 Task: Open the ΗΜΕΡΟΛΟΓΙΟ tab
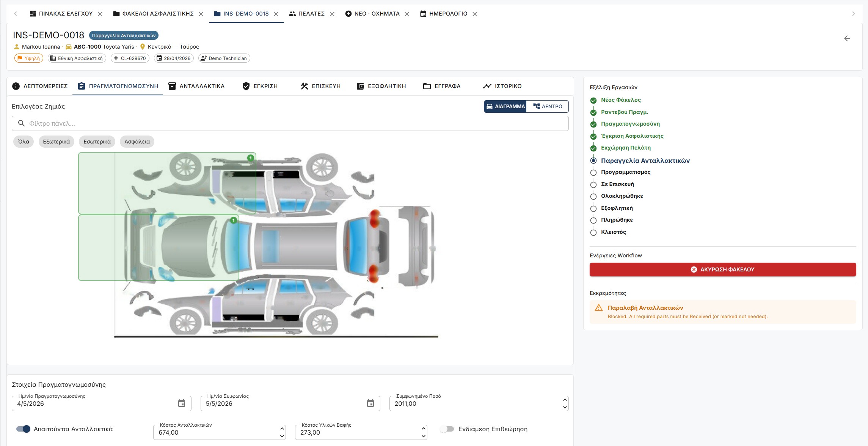[444, 14]
